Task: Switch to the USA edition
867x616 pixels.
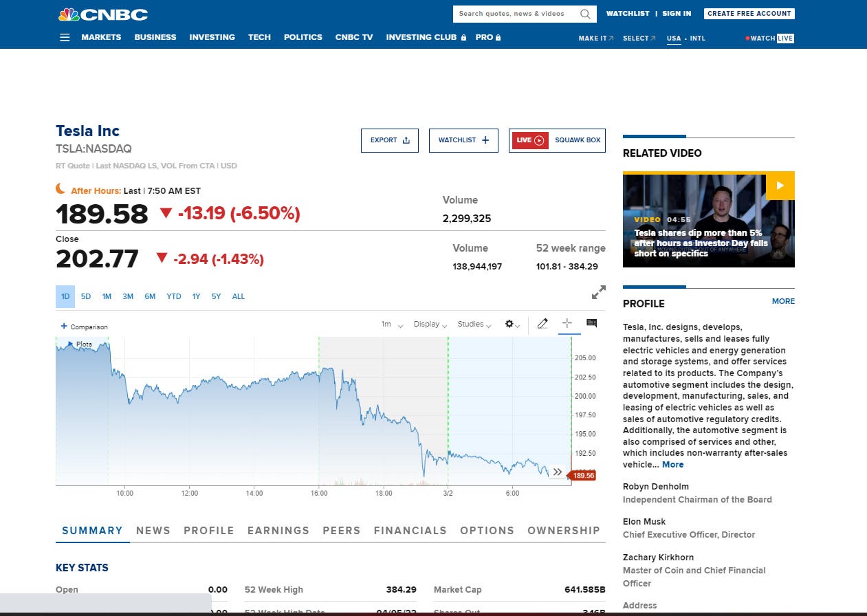Action: point(674,38)
